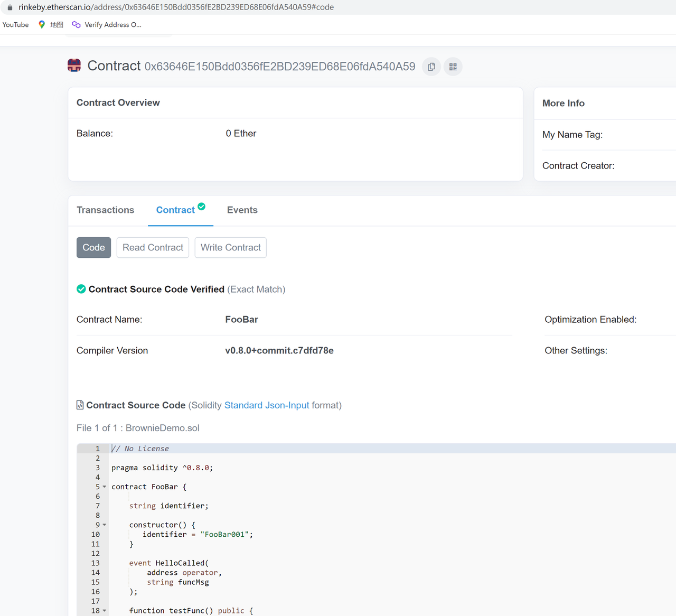
Task: Collapse the constructor block at line 9
Action: (x=105, y=525)
